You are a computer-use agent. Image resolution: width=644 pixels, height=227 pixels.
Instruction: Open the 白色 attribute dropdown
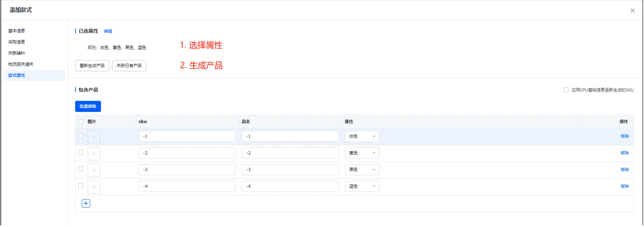click(362, 136)
